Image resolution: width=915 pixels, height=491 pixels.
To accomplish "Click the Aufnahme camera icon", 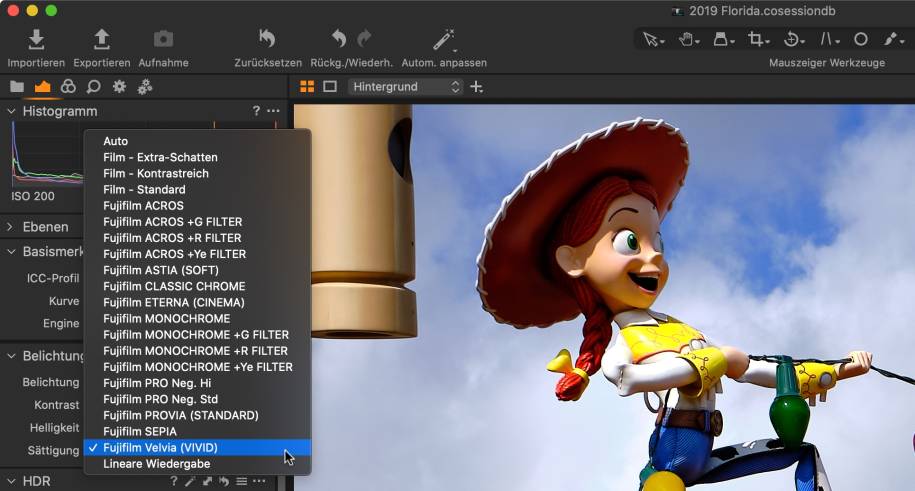I will (163, 39).
